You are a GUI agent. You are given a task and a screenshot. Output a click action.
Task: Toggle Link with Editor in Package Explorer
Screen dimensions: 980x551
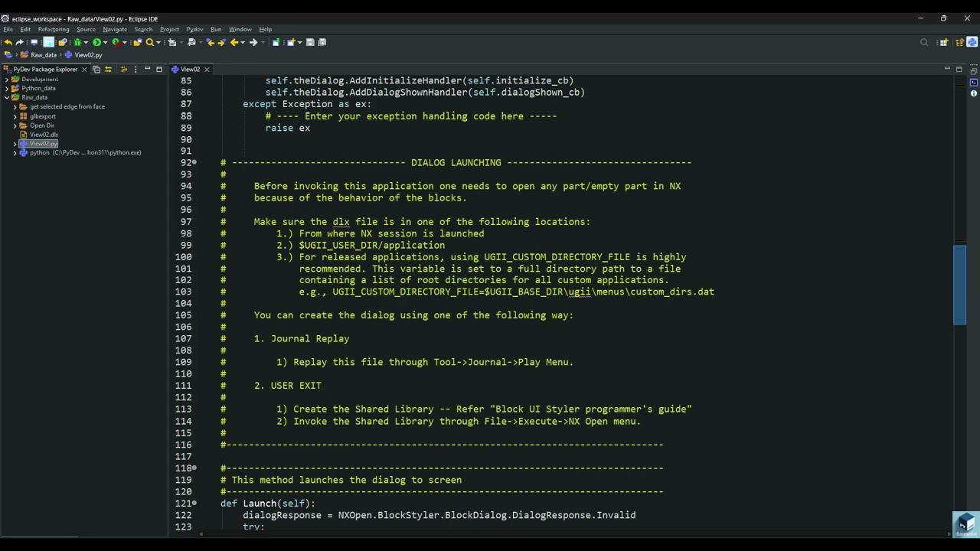(108, 69)
